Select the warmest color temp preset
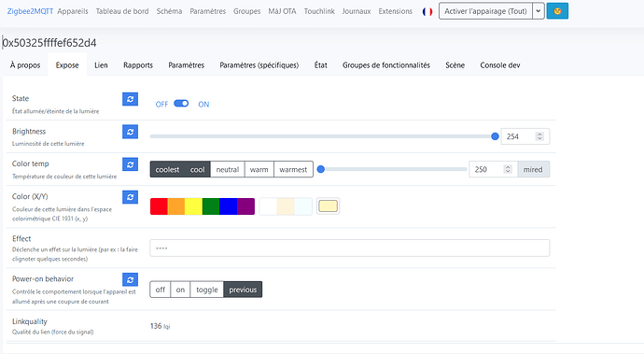Viewport: 644px width, 354px height. tap(293, 169)
